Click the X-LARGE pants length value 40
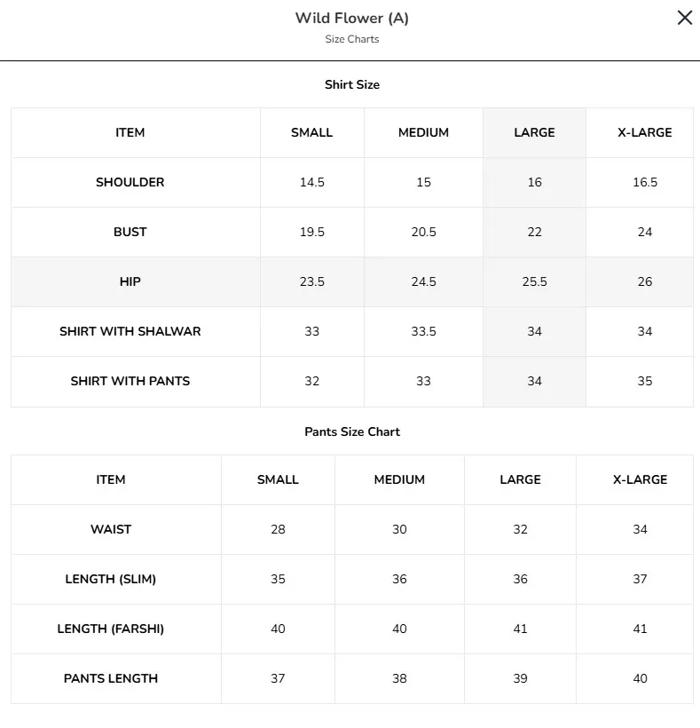This screenshot has height=728, width=700. pos(640,678)
